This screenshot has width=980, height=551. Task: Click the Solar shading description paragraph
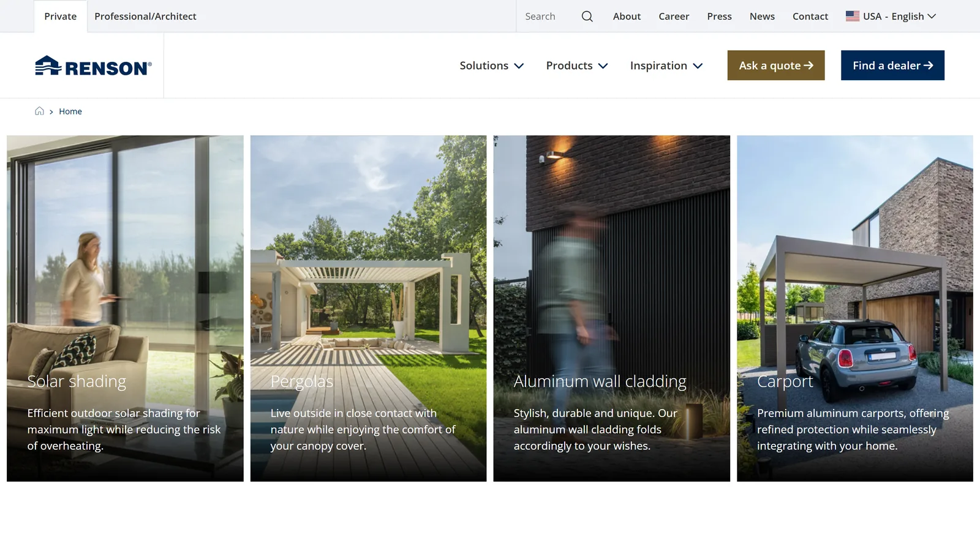(124, 430)
